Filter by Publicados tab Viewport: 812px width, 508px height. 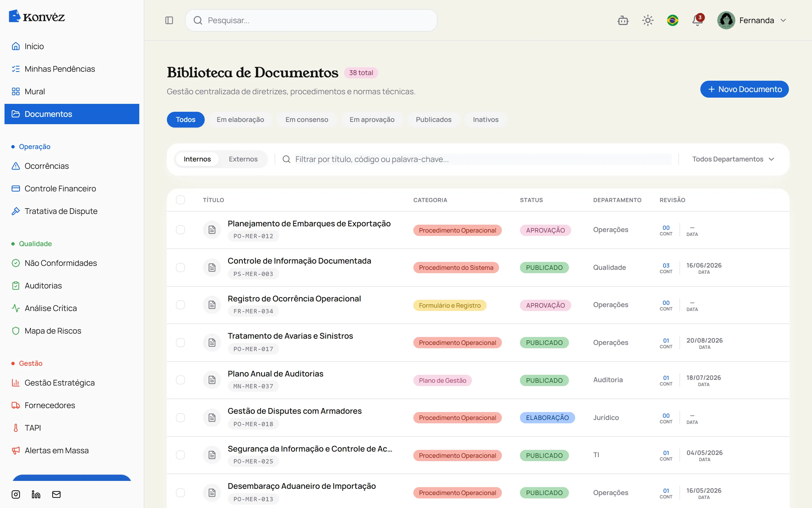coord(434,120)
